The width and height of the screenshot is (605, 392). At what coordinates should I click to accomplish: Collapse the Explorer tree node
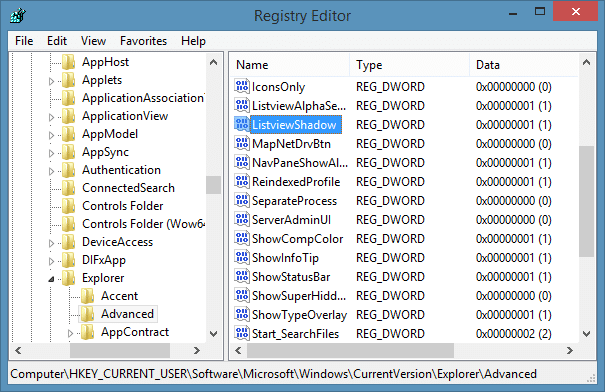(51, 279)
